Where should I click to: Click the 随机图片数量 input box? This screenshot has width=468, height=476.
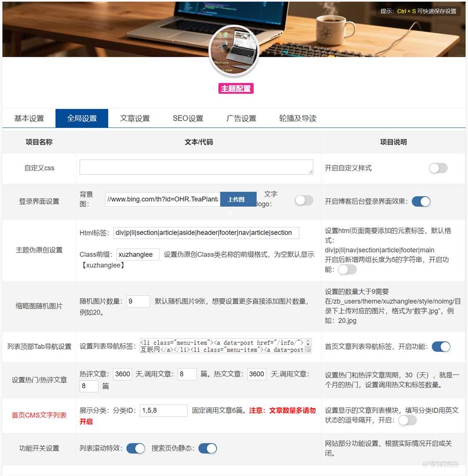[x=138, y=301]
